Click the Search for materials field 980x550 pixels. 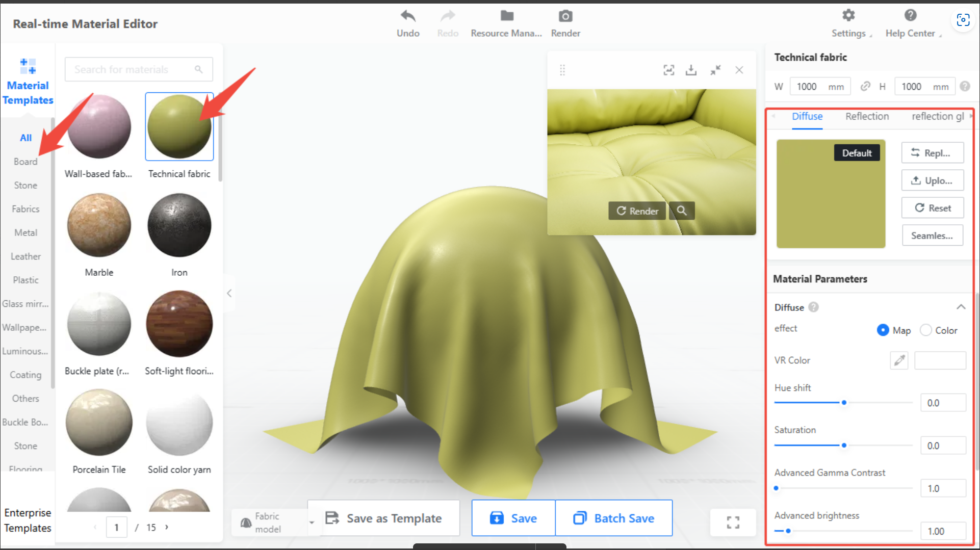pyautogui.click(x=139, y=69)
